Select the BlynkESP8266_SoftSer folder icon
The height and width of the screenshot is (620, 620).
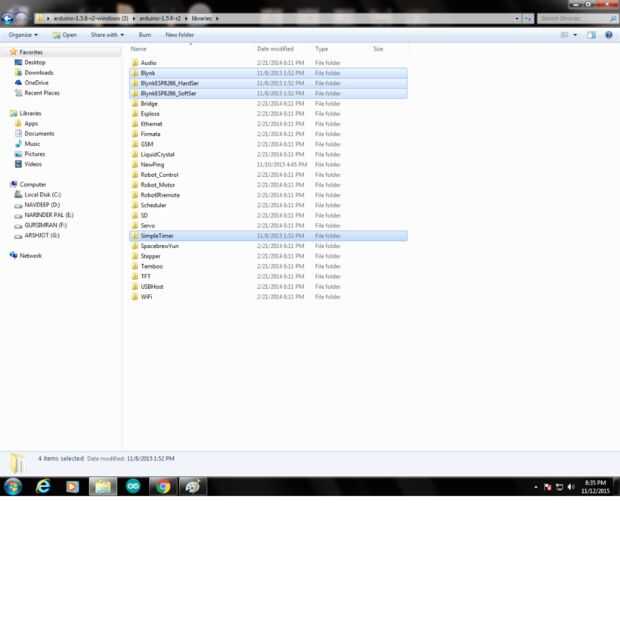135,94
